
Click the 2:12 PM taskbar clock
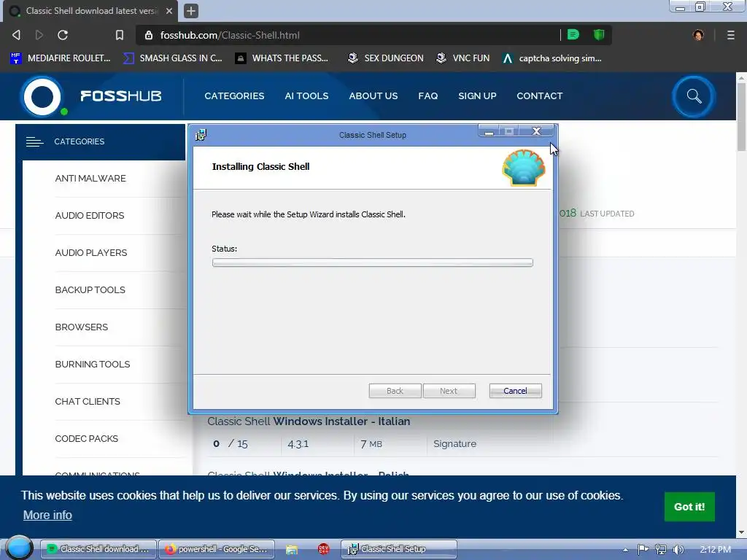715,550
